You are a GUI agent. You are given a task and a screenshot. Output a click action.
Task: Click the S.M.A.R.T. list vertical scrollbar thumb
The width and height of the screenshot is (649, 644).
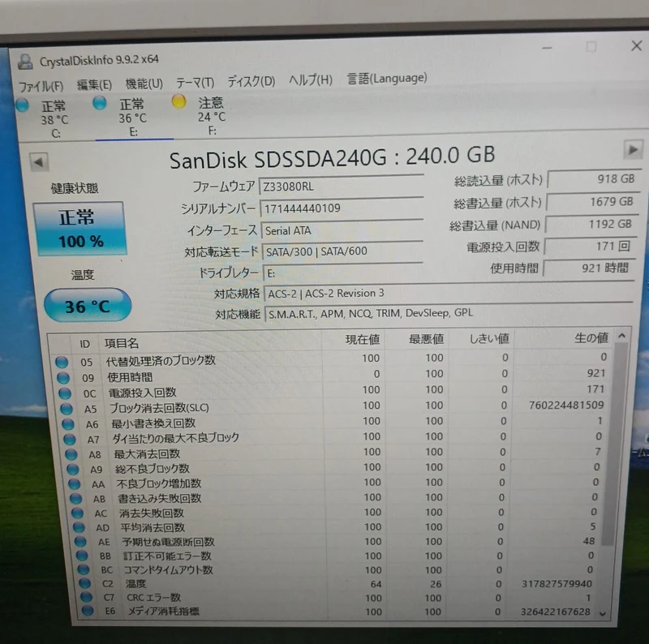point(615,445)
